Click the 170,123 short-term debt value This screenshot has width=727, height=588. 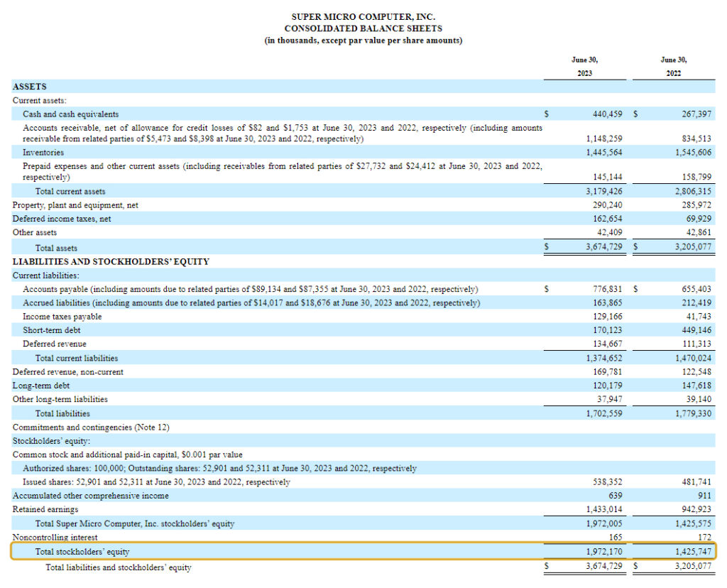pyautogui.click(x=608, y=330)
